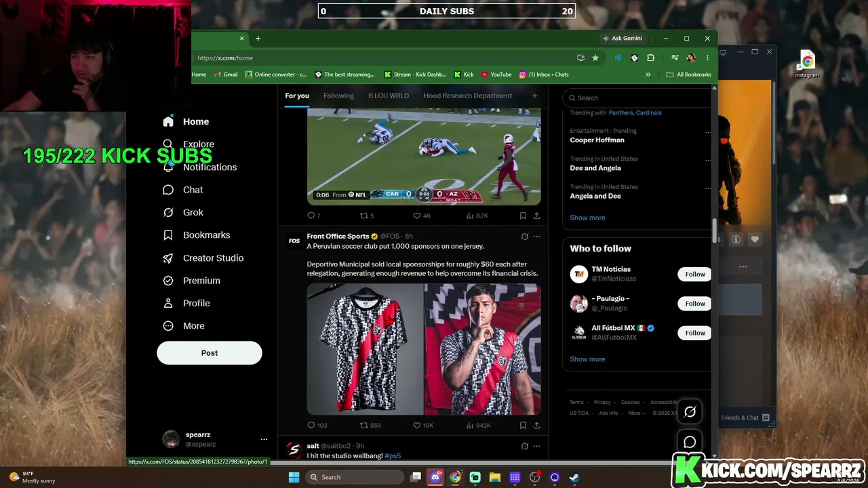Open the Cooper Hoffman trending topic

(x=597, y=140)
